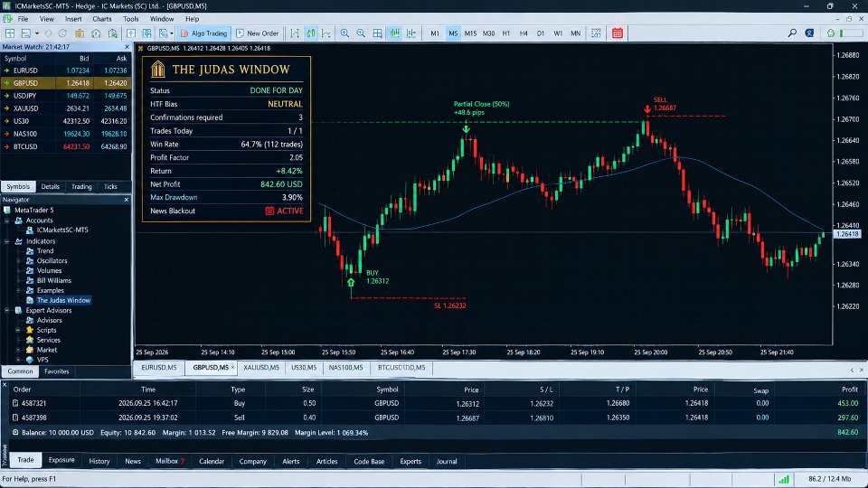Open the Tools menu
868x488 pixels.
point(130,19)
